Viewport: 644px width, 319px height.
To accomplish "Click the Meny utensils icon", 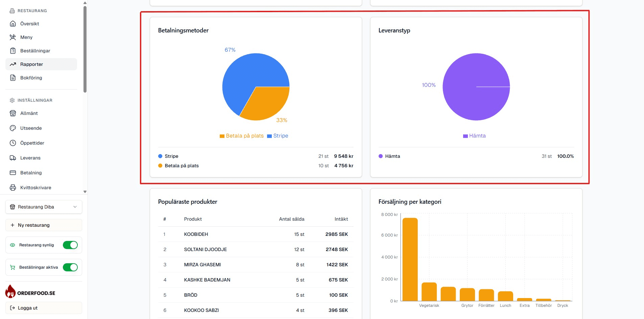I will click(13, 37).
